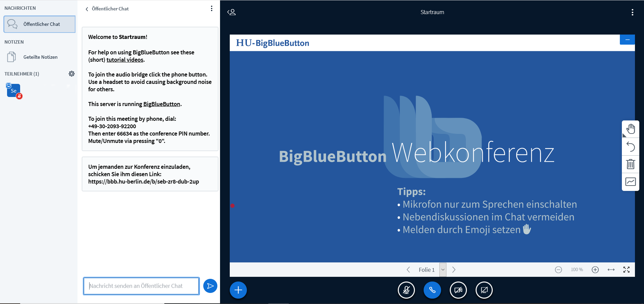Zoom out of the presentation

coord(558,270)
